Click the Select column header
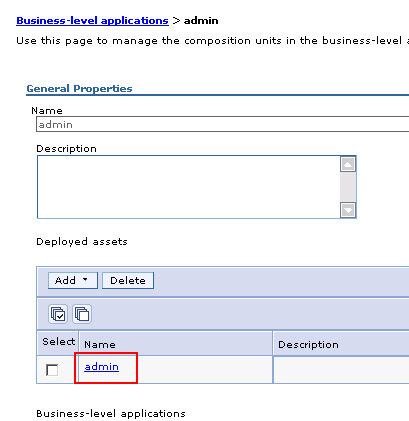This screenshot has height=421, width=409. point(58,343)
